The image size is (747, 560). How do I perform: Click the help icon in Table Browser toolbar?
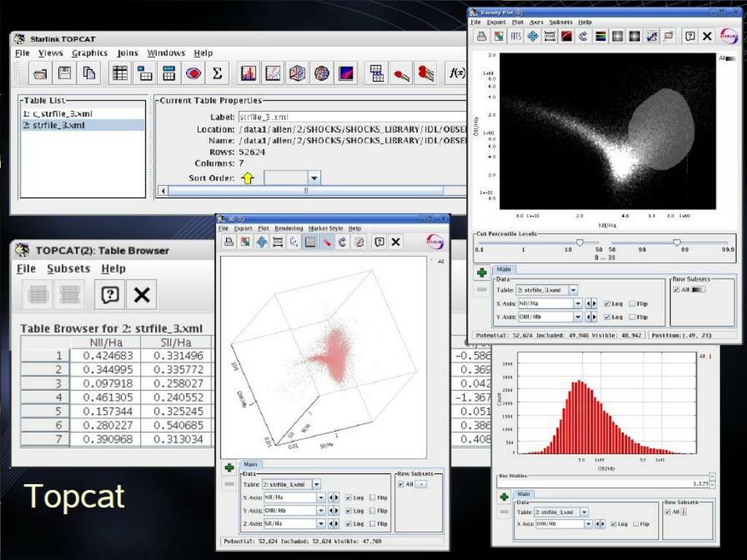coord(109,295)
